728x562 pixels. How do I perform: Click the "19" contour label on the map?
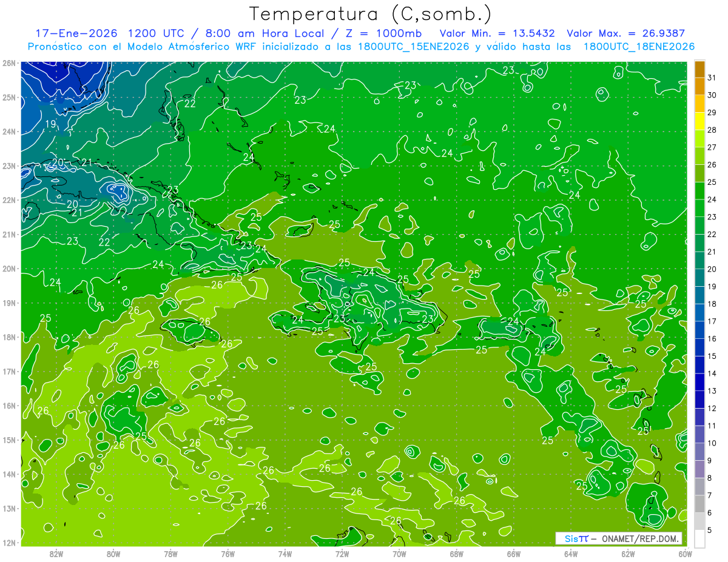(x=51, y=124)
